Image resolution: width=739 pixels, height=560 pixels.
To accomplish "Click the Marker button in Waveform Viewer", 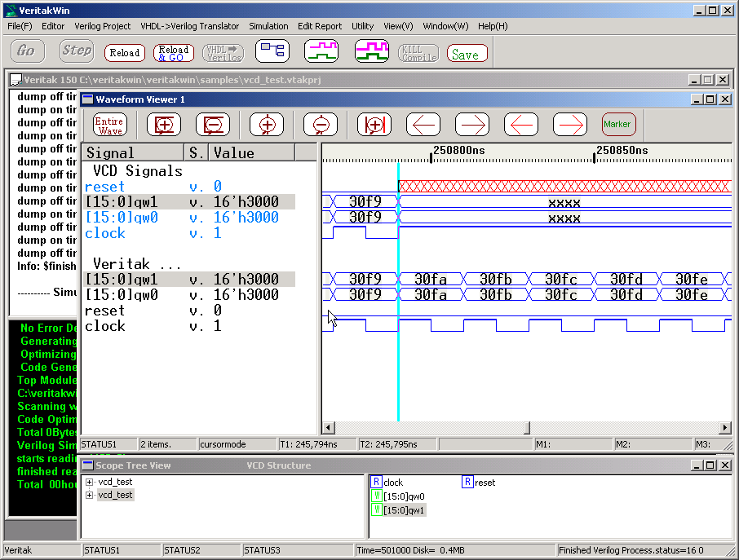I will click(x=619, y=125).
